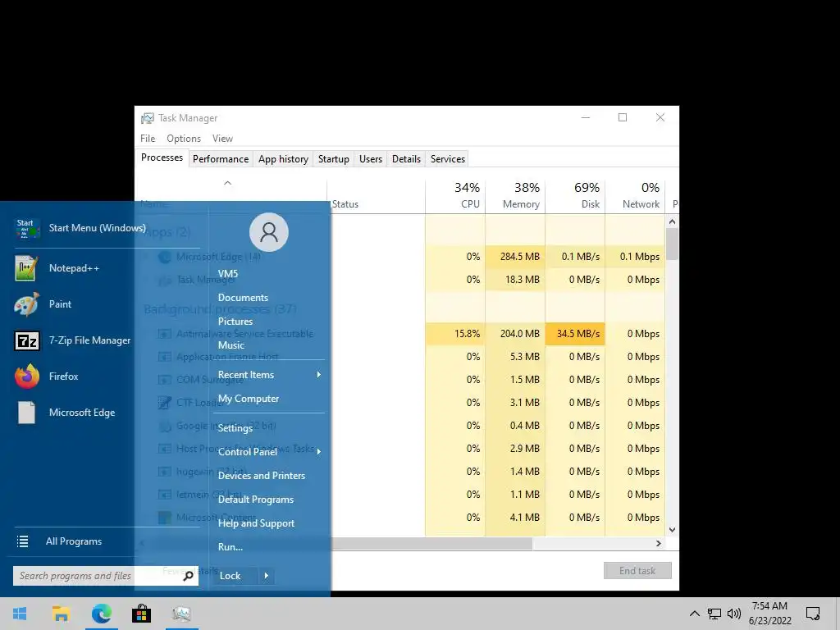Click Task Manager taskbar icon
Viewport: 840px width, 630px height.
[181, 614]
